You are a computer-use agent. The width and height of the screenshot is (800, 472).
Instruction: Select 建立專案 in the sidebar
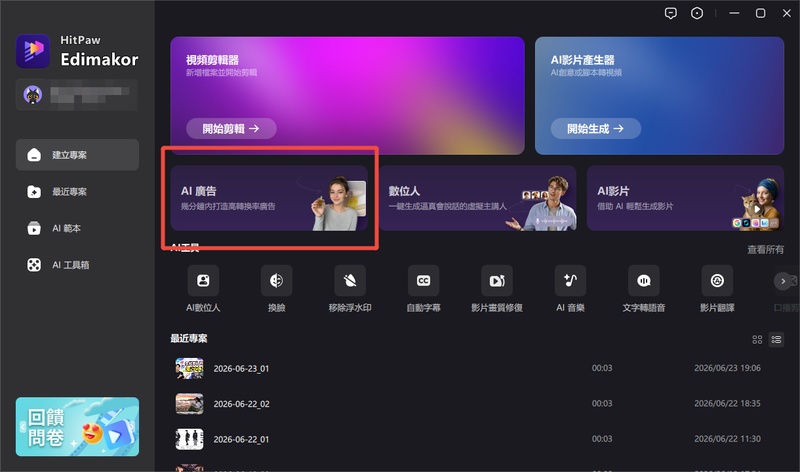77,155
